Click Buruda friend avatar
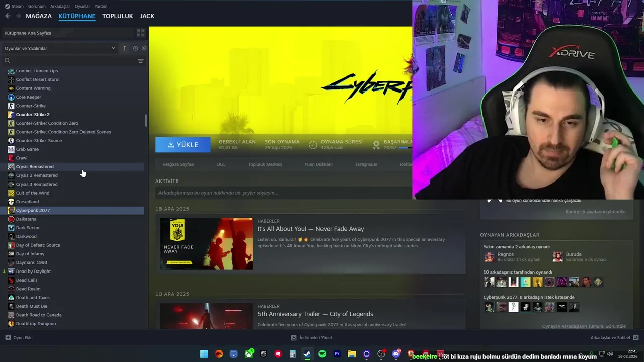644x362 pixels. (557, 257)
